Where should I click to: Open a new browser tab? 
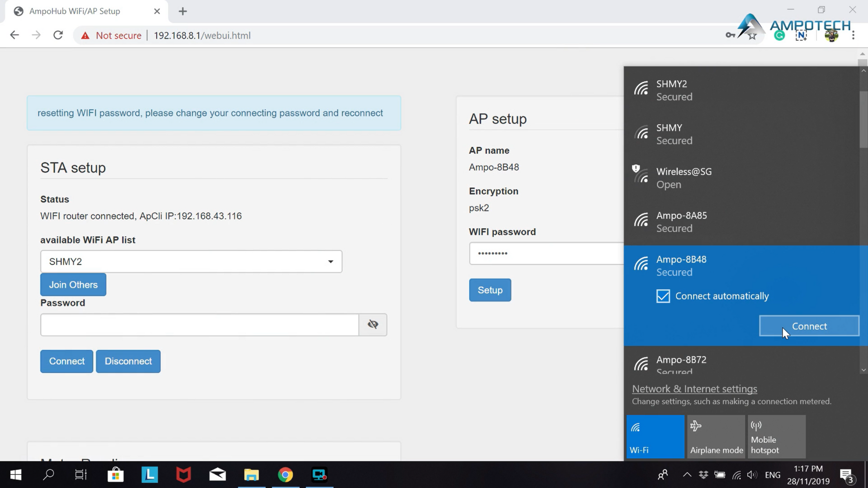183,11
